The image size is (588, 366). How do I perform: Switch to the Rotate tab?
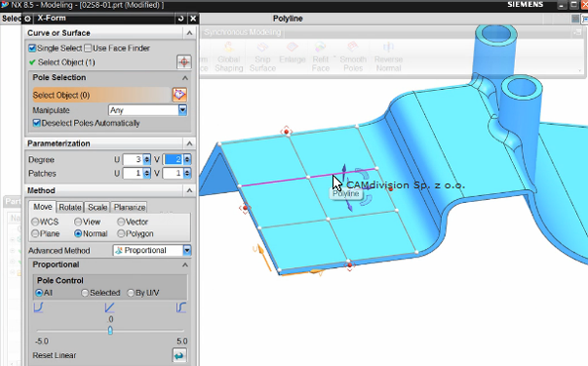coord(70,207)
